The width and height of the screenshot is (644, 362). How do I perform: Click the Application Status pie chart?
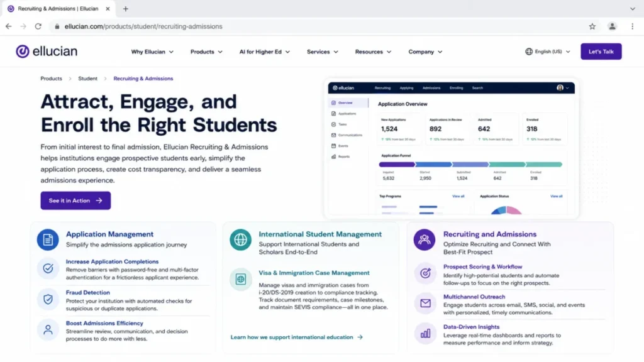[x=506, y=211]
